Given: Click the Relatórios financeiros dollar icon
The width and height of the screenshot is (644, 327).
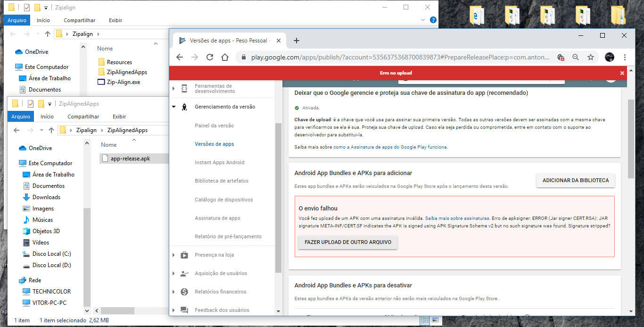Looking at the screenshot, I should point(184,292).
